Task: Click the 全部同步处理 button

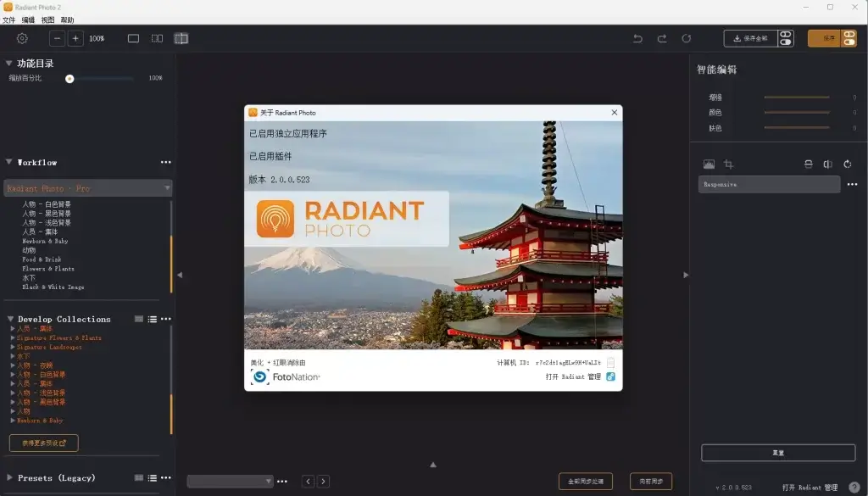Action: point(584,480)
